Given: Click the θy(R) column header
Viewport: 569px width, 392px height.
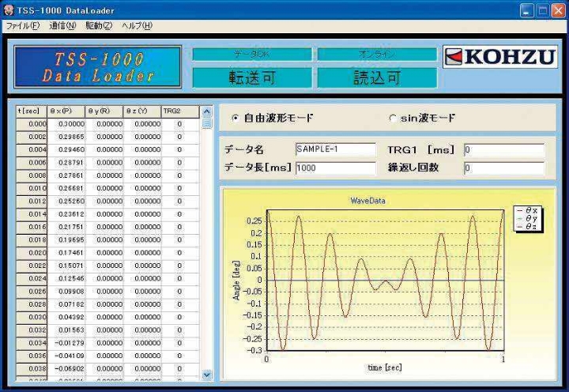Looking at the screenshot, I should coord(104,111).
